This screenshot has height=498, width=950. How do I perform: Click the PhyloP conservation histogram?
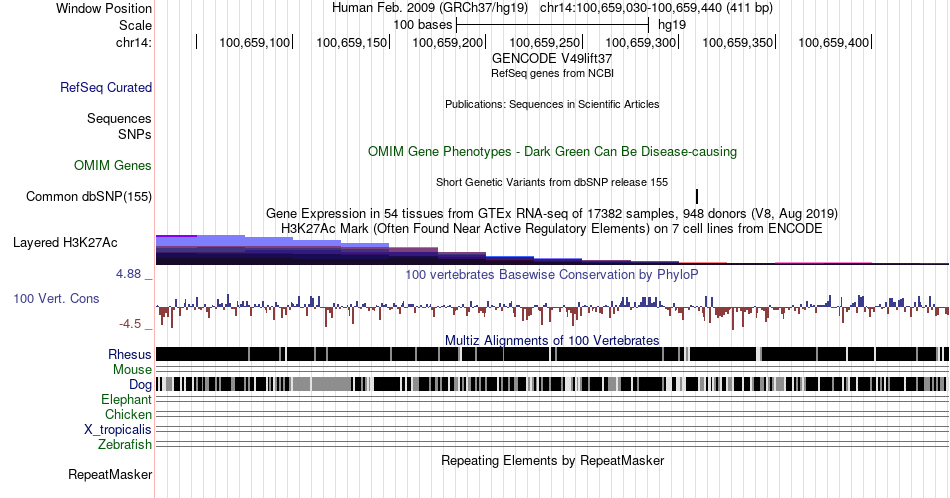tap(552, 311)
